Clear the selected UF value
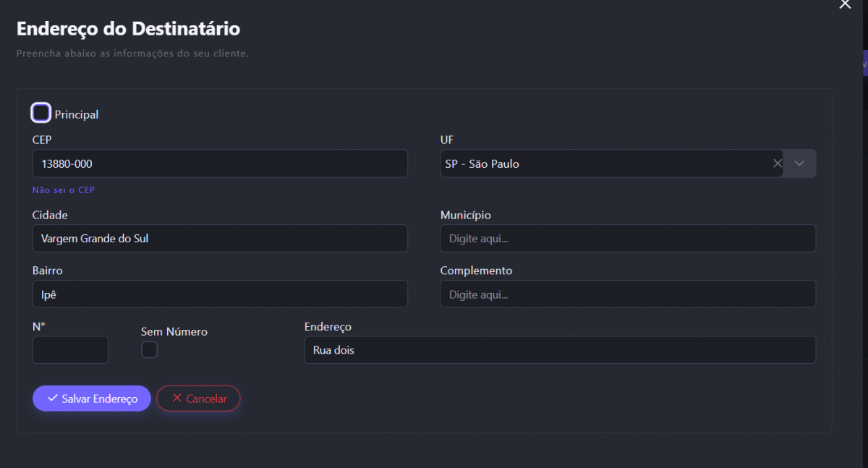 [x=778, y=163]
